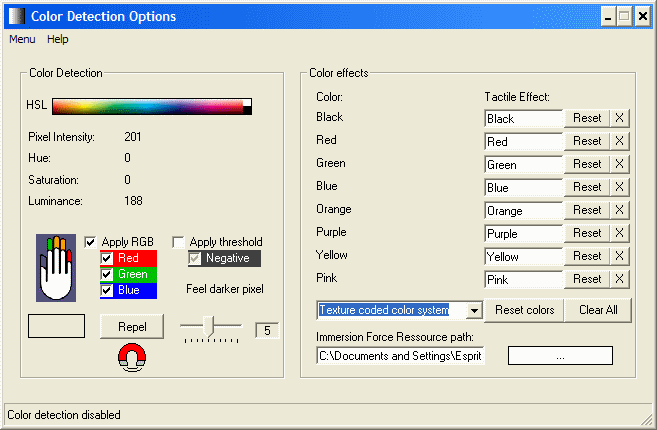Click the Luminance value 188
657x430 pixels.
point(133,201)
